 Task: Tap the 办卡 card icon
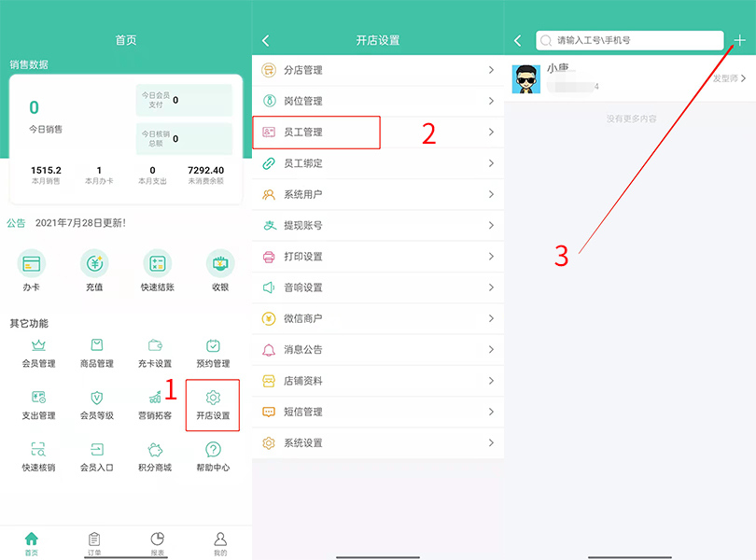32,264
